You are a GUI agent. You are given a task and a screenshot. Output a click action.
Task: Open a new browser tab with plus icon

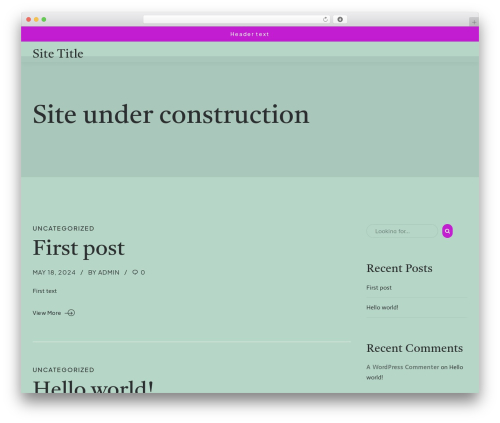[x=474, y=22]
